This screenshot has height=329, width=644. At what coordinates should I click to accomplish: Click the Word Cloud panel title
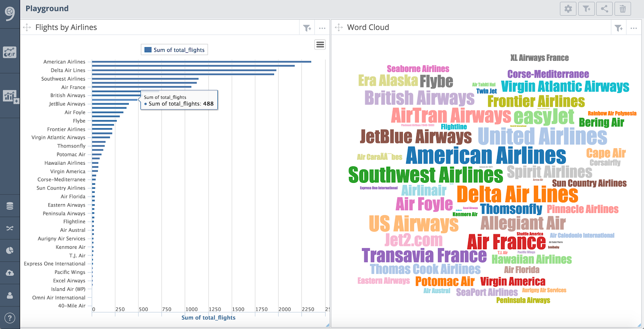368,27
